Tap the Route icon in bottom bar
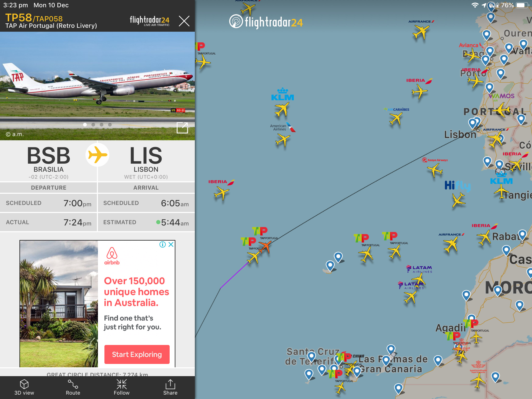The width and height of the screenshot is (532, 399). 73,387
